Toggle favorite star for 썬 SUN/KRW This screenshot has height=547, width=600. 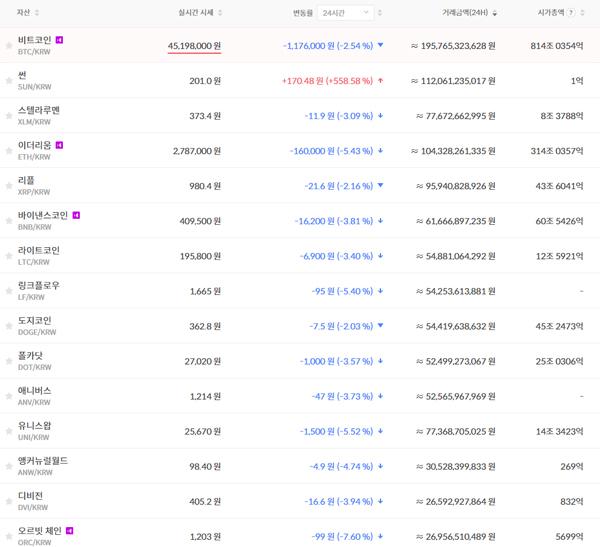click(x=9, y=81)
